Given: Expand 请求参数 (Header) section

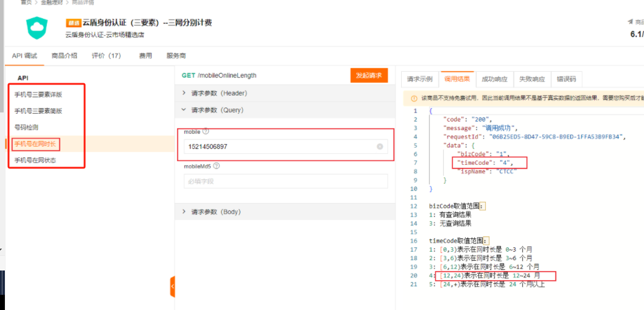Looking at the screenshot, I should click(x=285, y=93).
